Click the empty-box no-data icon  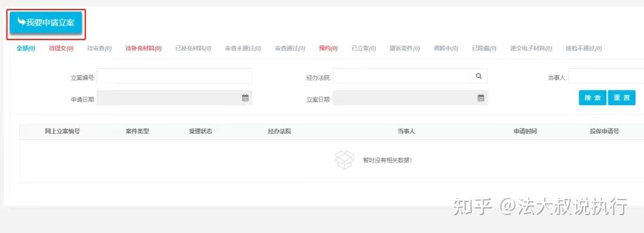pos(344,160)
